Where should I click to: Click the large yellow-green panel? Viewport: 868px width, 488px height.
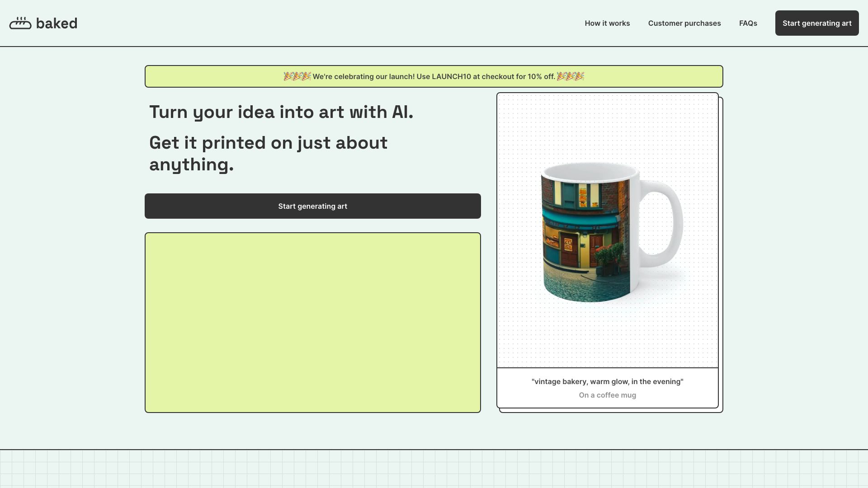coord(313,323)
